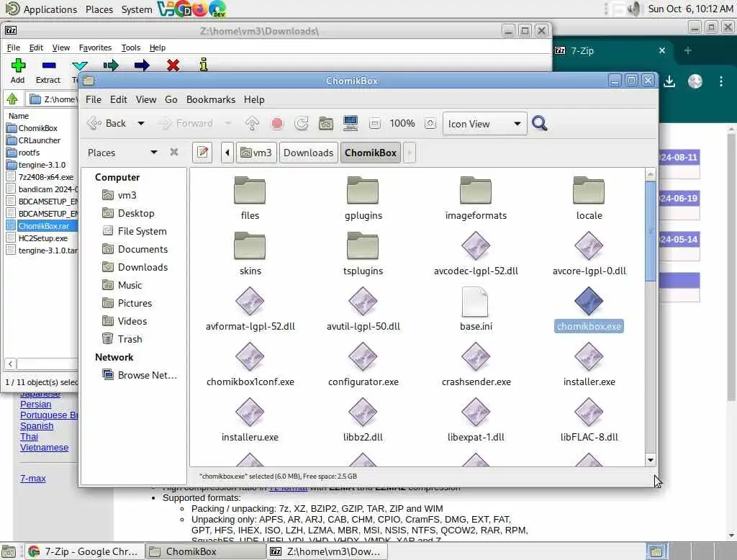This screenshot has height=560, width=737.
Task: Open the Chrome three-dot menu
Action: pyautogui.click(x=721, y=81)
